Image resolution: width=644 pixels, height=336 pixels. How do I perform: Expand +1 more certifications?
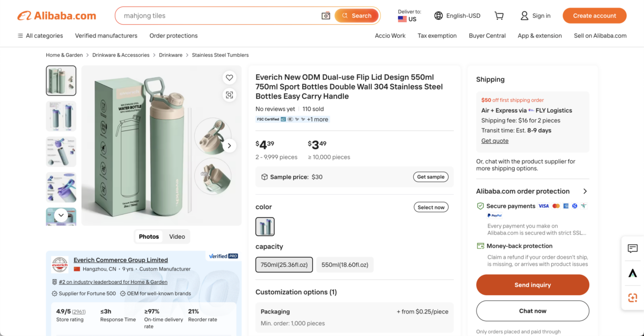[x=317, y=119]
